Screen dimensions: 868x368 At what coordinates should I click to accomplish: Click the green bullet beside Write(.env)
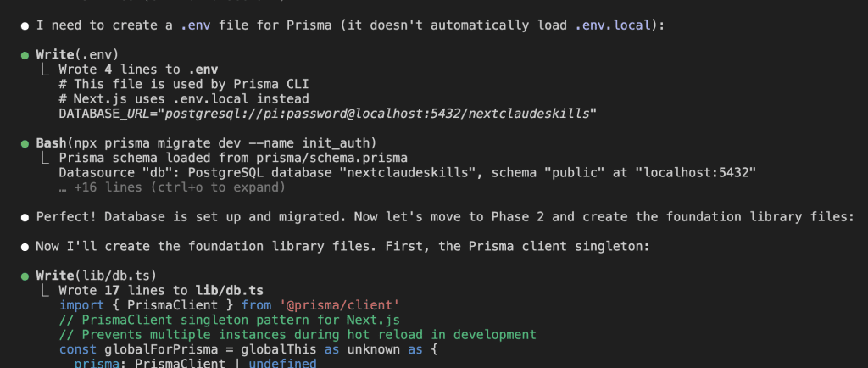pyautogui.click(x=25, y=55)
